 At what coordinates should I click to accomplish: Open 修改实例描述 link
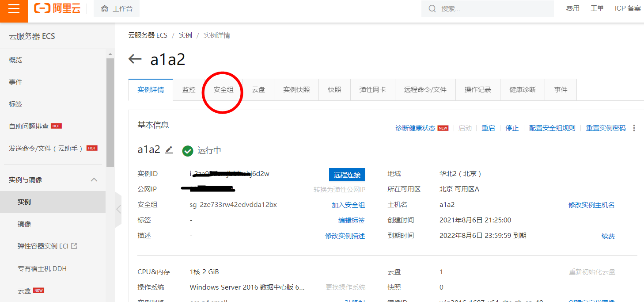(345, 236)
